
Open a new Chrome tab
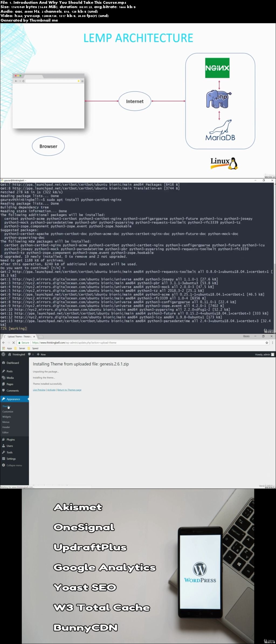[x=41, y=337]
